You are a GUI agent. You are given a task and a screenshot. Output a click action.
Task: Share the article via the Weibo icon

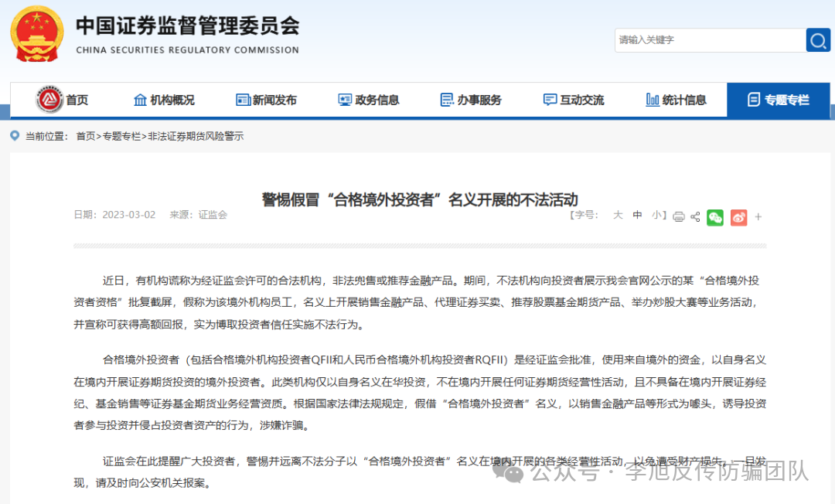(x=738, y=217)
